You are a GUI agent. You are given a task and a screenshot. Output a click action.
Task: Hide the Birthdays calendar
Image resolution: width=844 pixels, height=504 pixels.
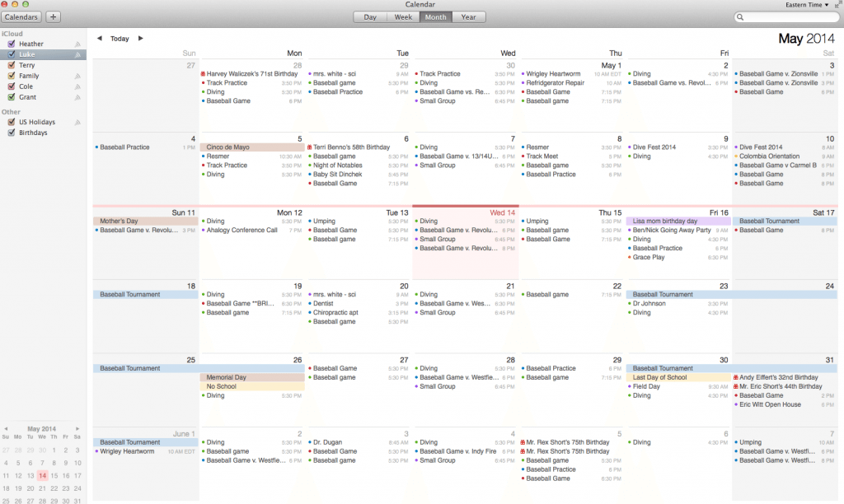[12, 133]
